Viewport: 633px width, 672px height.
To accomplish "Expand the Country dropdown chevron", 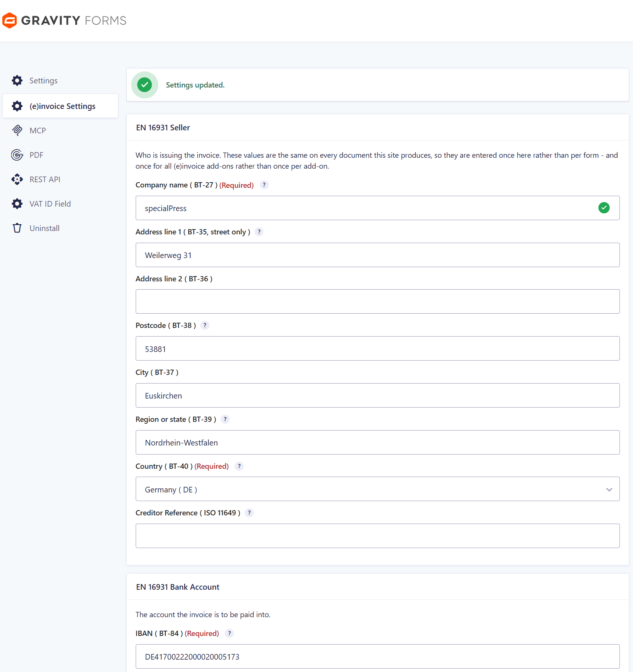I will (609, 489).
